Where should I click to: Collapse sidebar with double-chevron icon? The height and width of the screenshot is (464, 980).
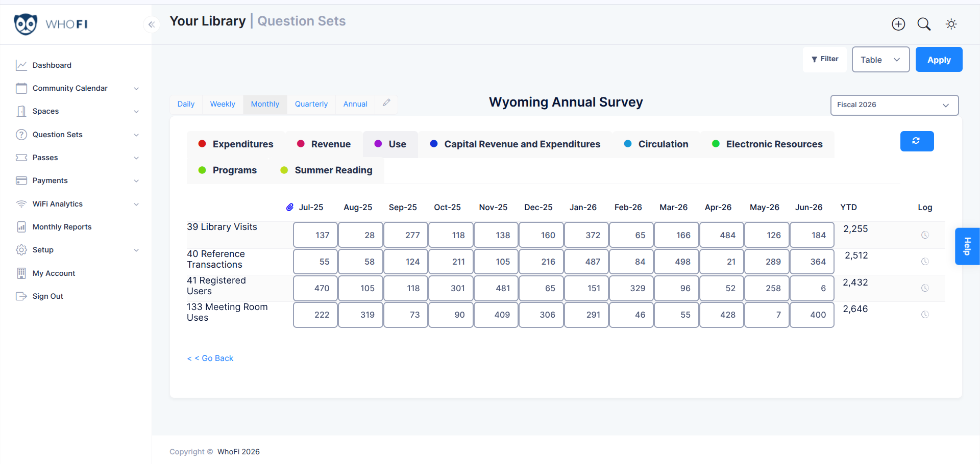point(152,24)
